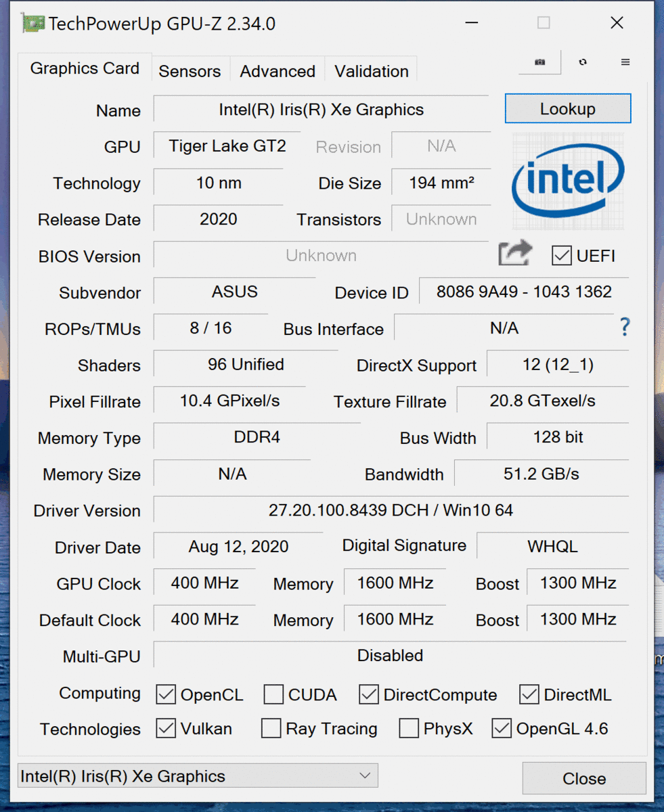Image resolution: width=664 pixels, height=812 pixels.
Task: Click the refresh icon in toolbar
Action: click(583, 62)
